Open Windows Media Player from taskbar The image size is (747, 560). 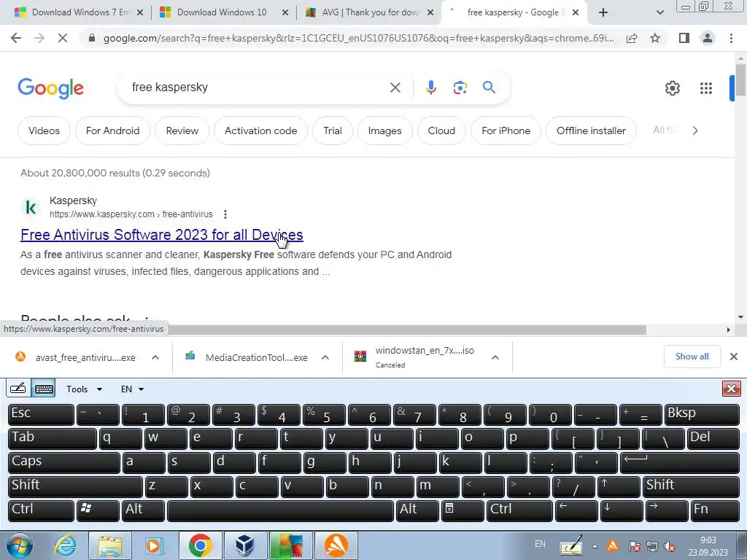[x=155, y=545]
